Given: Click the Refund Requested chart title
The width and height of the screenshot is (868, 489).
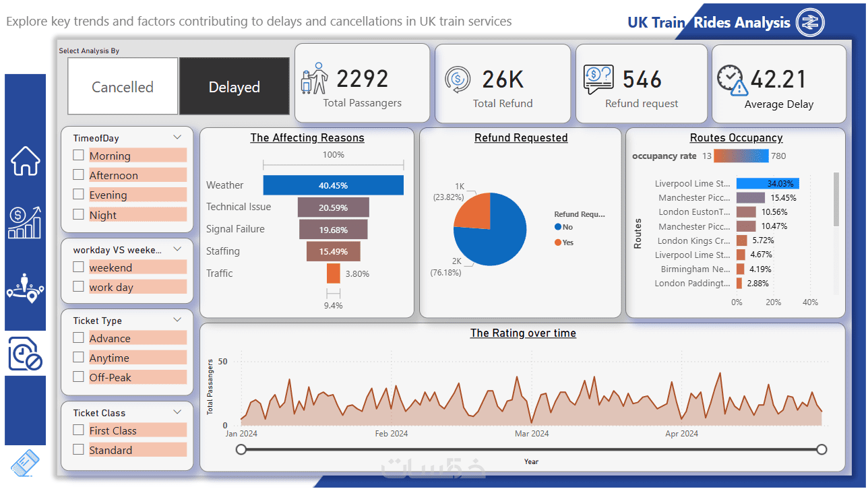Looking at the screenshot, I should pos(521,137).
